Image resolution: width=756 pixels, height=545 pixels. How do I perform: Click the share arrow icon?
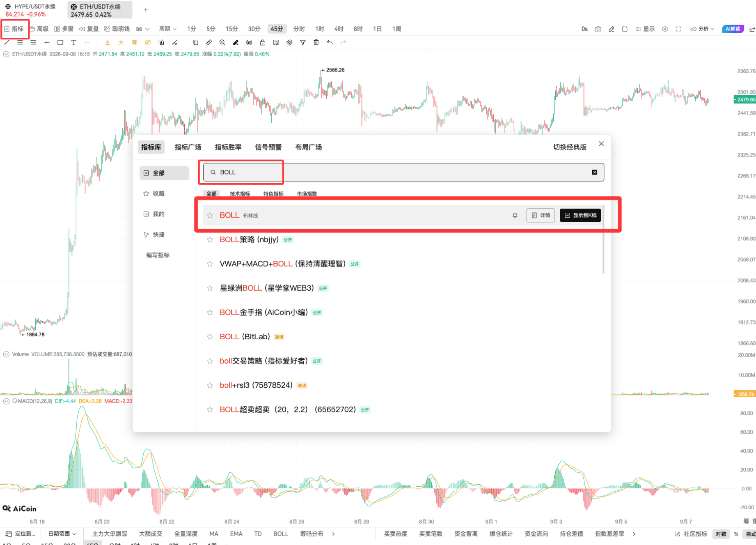click(x=752, y=29)
